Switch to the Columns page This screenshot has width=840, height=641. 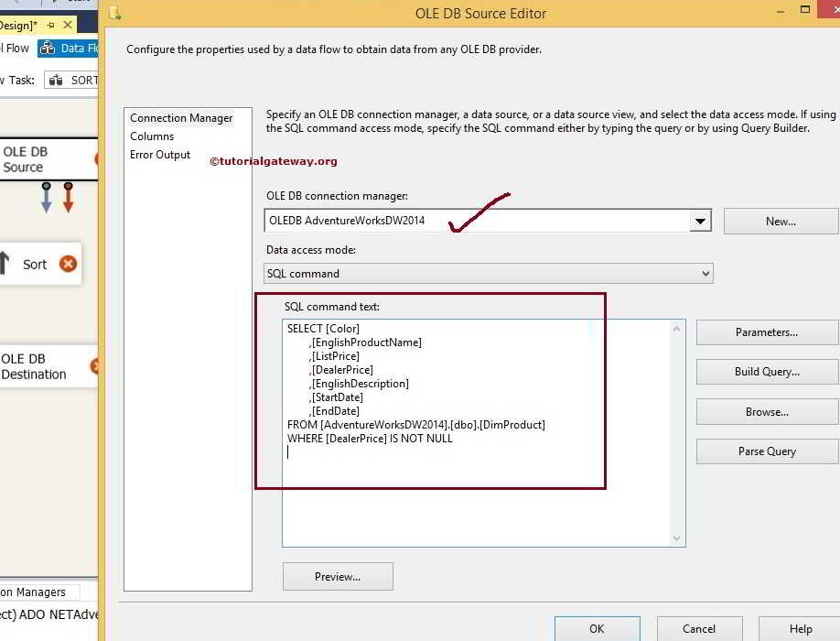tap(150, 136)
